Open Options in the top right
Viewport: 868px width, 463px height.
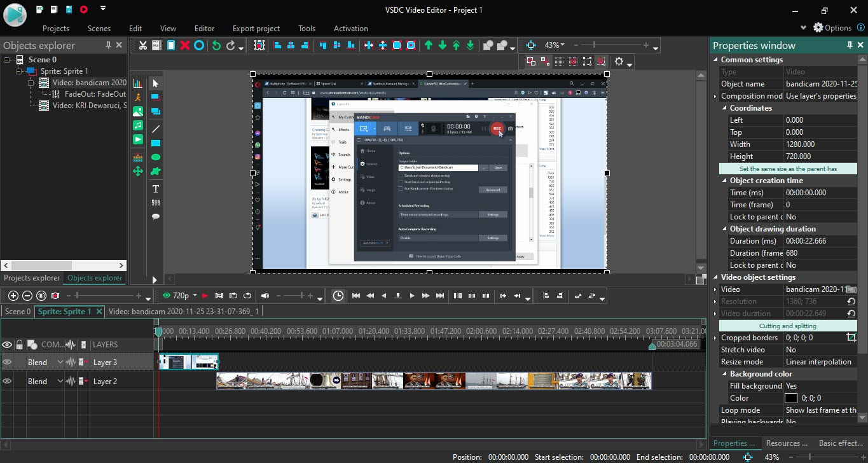(832, 28)
